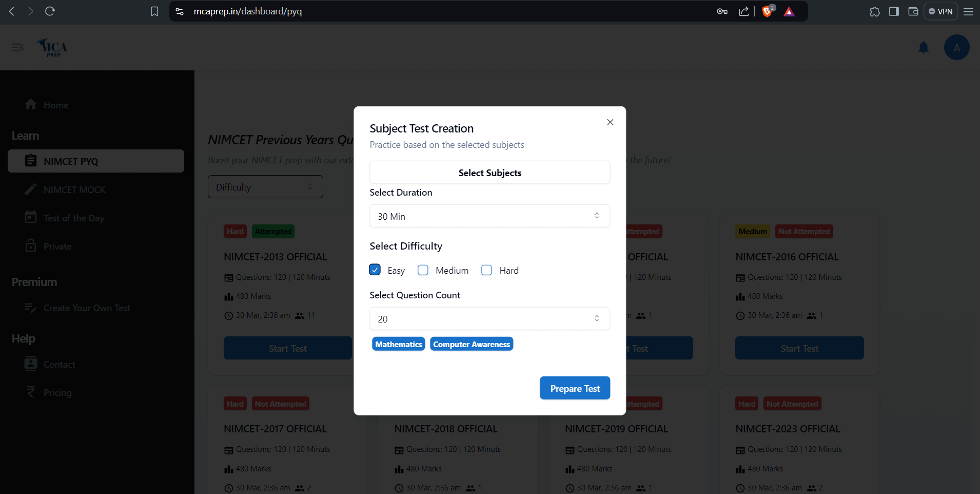Open the notifications bell
The width and height of the screenshot is (980, 494).
(x=924, y=48)
